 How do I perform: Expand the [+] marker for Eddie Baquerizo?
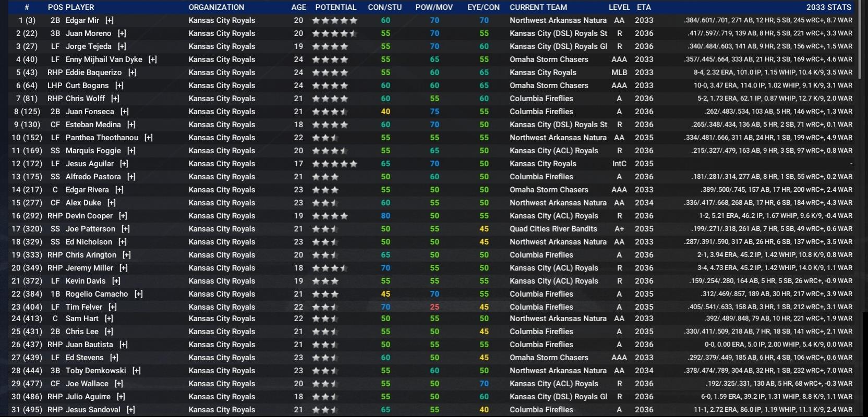coord(132,72)
